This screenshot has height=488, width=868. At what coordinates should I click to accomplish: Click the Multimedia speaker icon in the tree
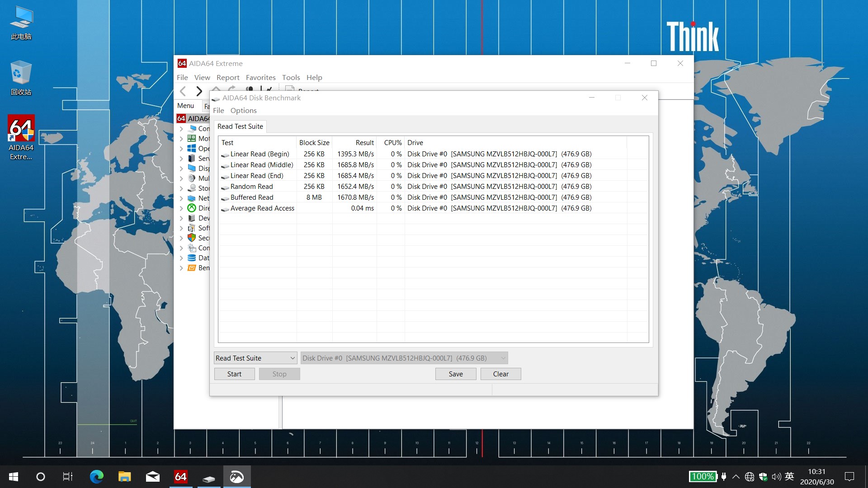(x=192, y=178)
